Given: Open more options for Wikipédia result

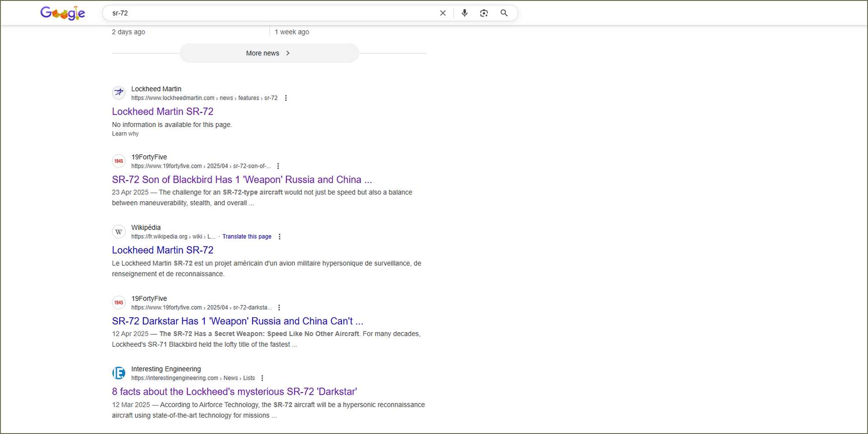Looking at the screenshot, I should click(279, 237).
